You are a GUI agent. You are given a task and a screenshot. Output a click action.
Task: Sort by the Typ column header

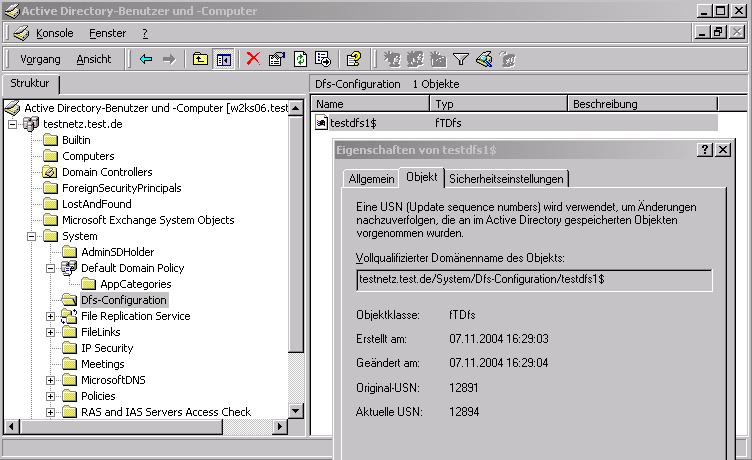coord(498,104)
